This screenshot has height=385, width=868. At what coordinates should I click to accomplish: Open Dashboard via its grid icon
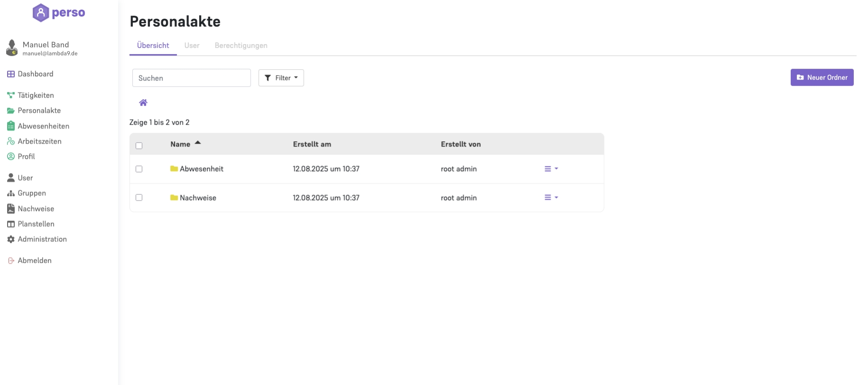point(11,74)
